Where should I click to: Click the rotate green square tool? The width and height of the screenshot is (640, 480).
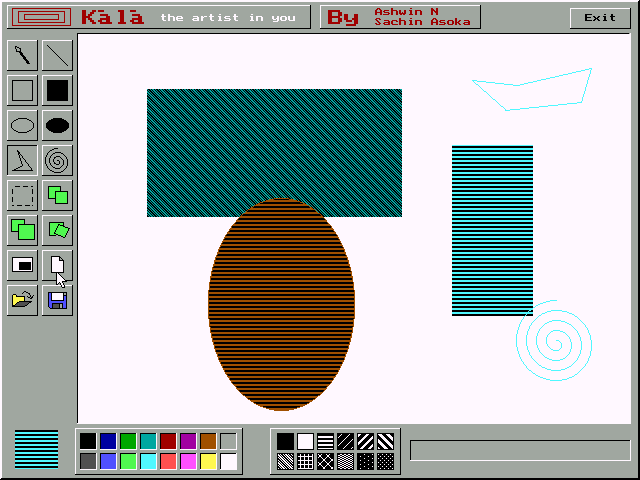(x=57, y=230)
